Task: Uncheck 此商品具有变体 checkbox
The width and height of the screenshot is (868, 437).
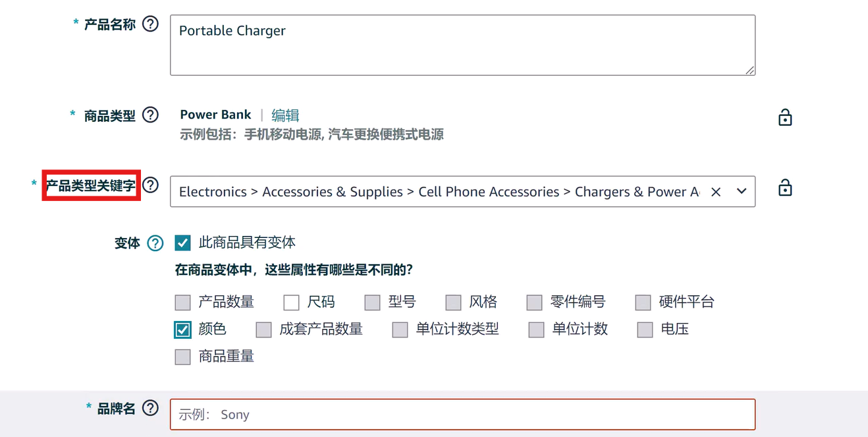Action: (183, 243)
